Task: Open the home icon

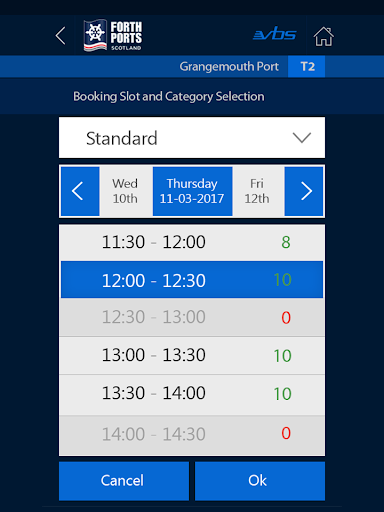Action: [x=323, y=36]
